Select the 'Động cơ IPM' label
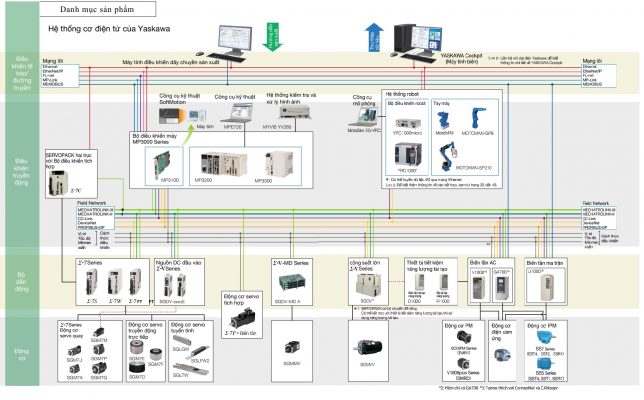Image resolution: width=644 pixels, height=400 pixels. [542, 325]
